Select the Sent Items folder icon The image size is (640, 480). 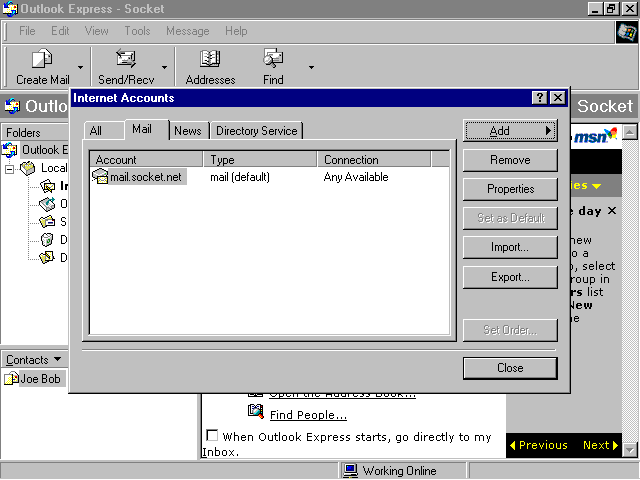point(47,222)
